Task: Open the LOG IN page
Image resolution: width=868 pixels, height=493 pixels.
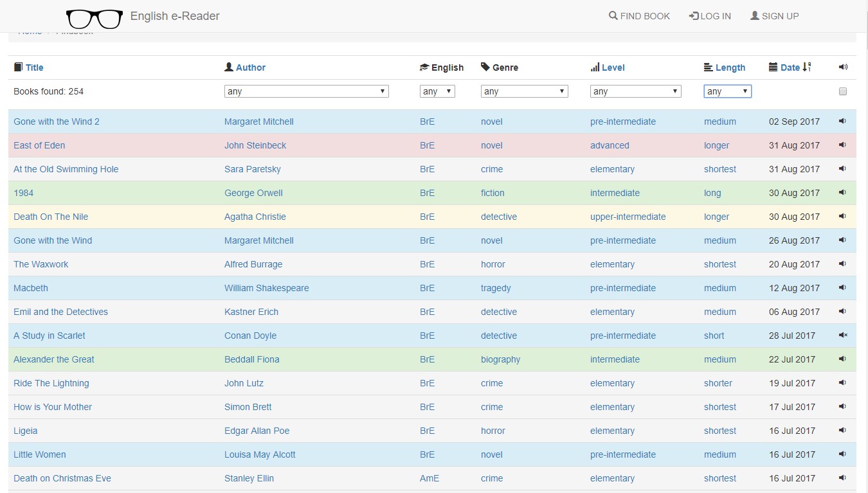Action: click(x=710, y=16)
